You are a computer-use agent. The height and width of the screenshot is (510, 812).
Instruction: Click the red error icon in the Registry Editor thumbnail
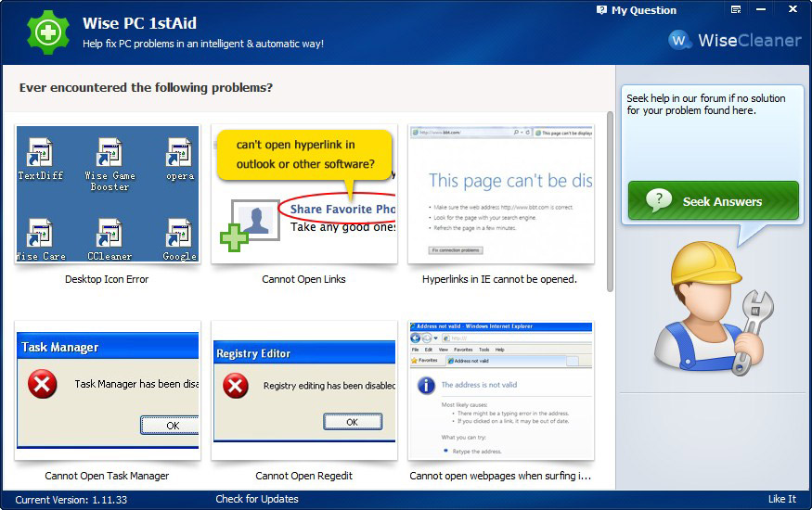pyautogui.click(x=236, y=386)
